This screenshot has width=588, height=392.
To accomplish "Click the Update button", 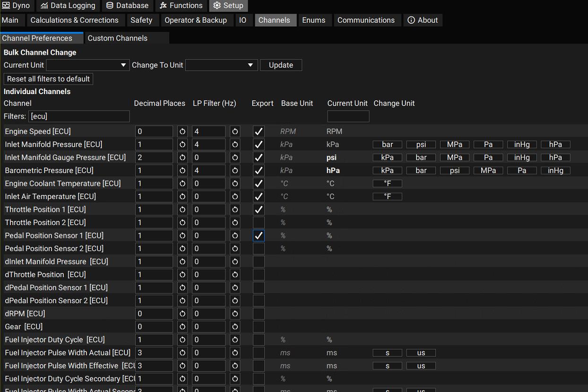I will [x=281, y=65].
